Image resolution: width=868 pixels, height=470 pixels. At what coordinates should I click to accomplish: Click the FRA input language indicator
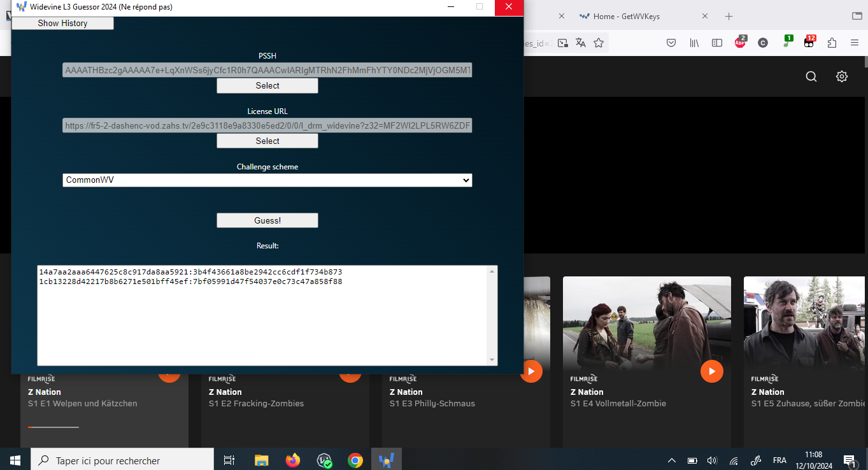coord(779,460)
